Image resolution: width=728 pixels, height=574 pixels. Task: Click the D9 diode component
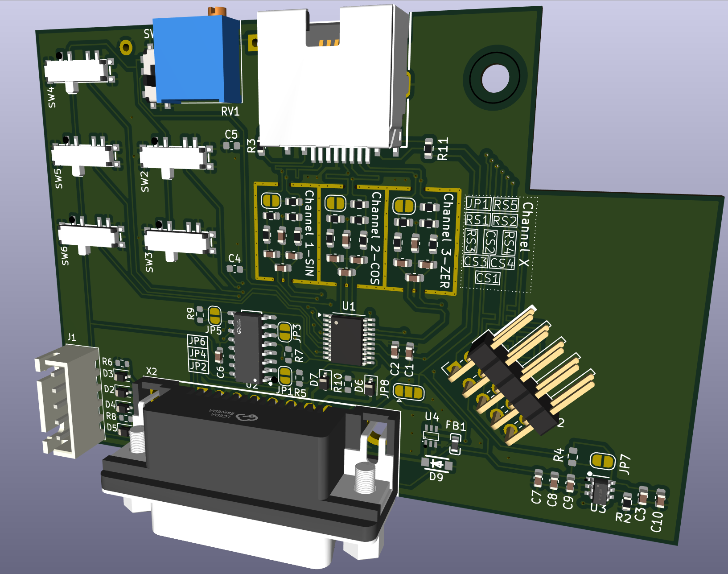coord(437,465)
